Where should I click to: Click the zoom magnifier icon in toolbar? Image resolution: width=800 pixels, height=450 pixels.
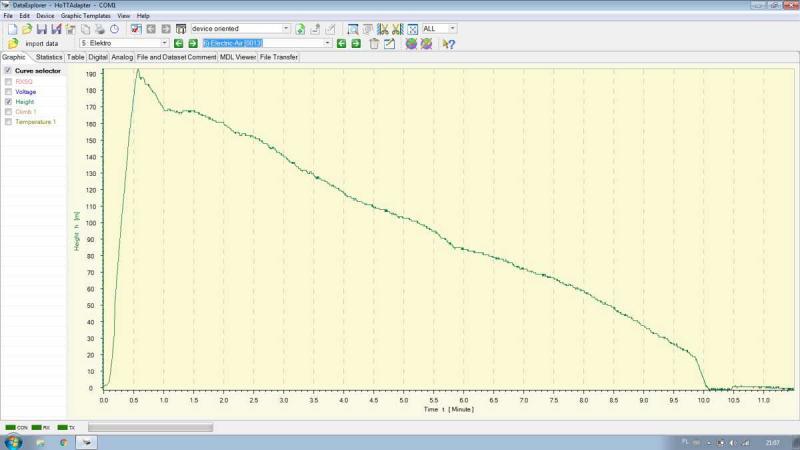[x=353, y=29]
